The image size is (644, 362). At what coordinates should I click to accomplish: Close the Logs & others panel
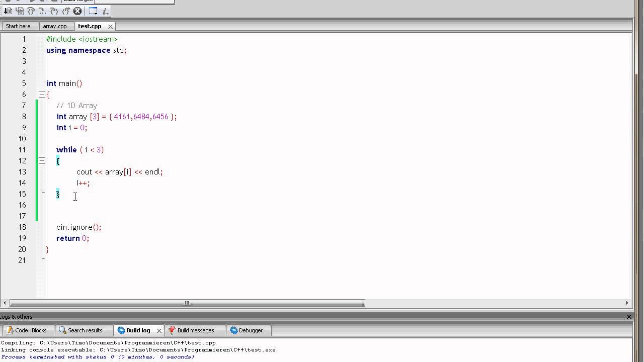point(629,317)
